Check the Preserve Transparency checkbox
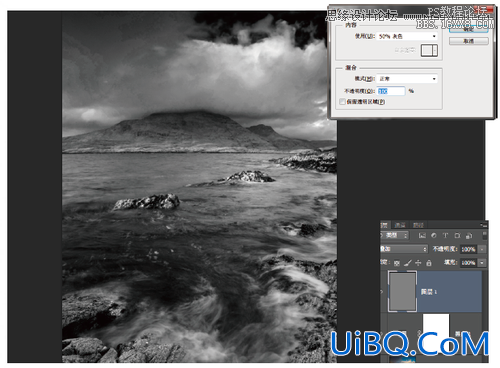500x368 pixels. click(342, 102)
